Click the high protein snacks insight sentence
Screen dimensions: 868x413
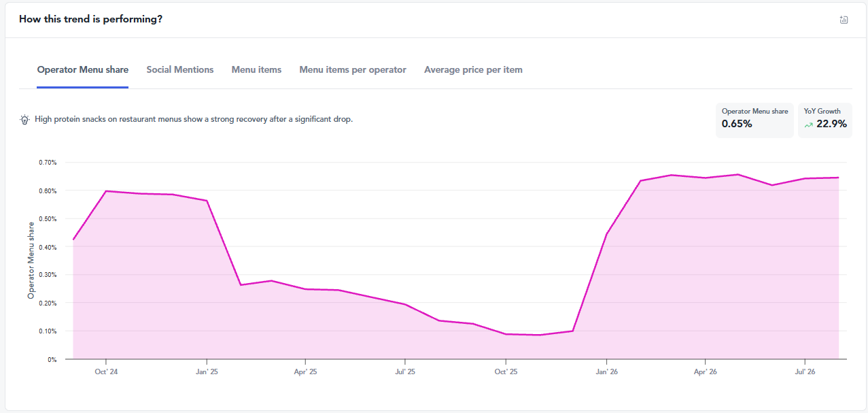click(x=194, y=119)
